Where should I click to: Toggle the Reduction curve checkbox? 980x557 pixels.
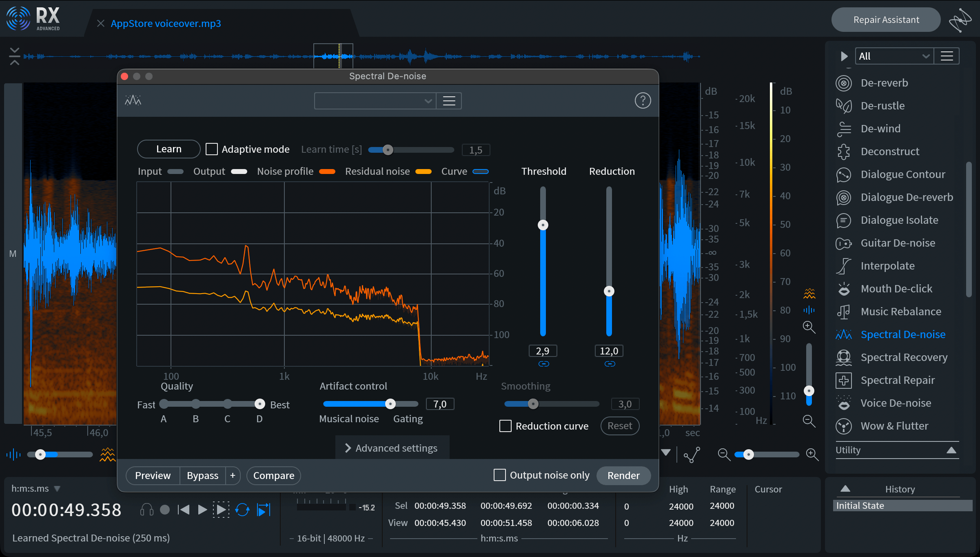[x=506, y=426]
